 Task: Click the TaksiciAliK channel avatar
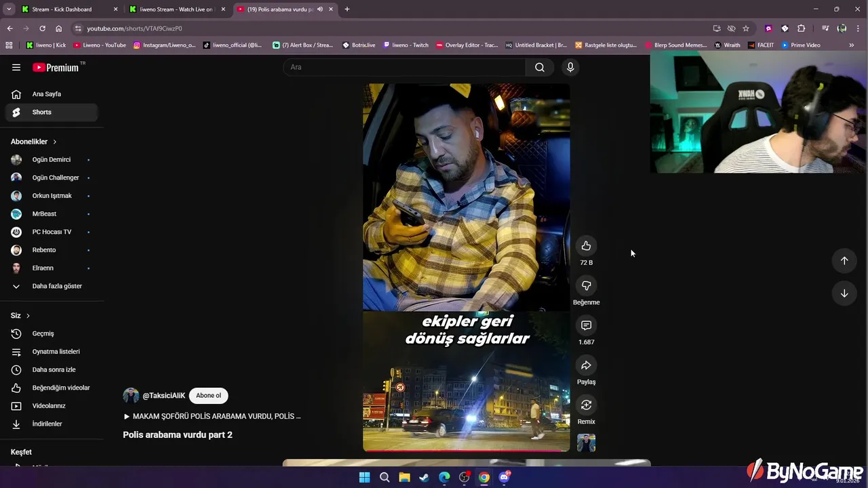(x=131, y=396)
